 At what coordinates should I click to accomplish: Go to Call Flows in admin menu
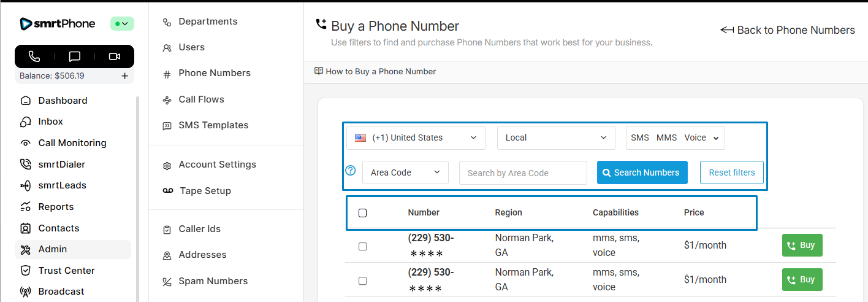(201, 99)
